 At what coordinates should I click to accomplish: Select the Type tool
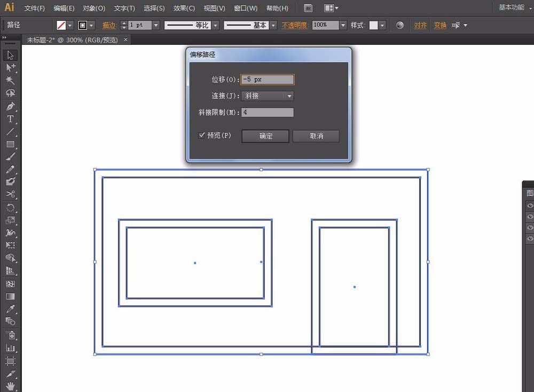tap(10, 119)
